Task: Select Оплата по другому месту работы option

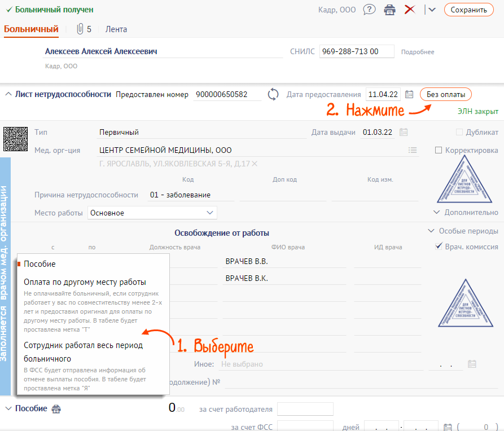Action: 85,282
